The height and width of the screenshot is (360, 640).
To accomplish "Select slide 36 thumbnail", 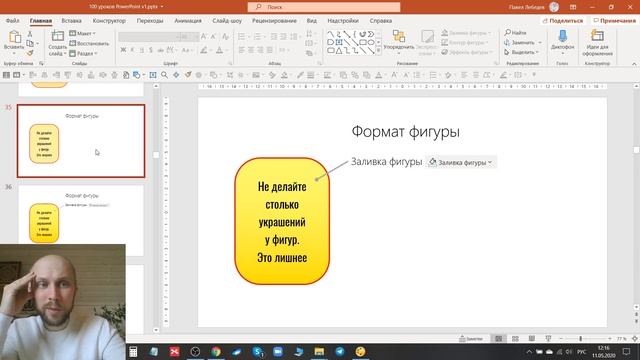I will coord(81,220).
